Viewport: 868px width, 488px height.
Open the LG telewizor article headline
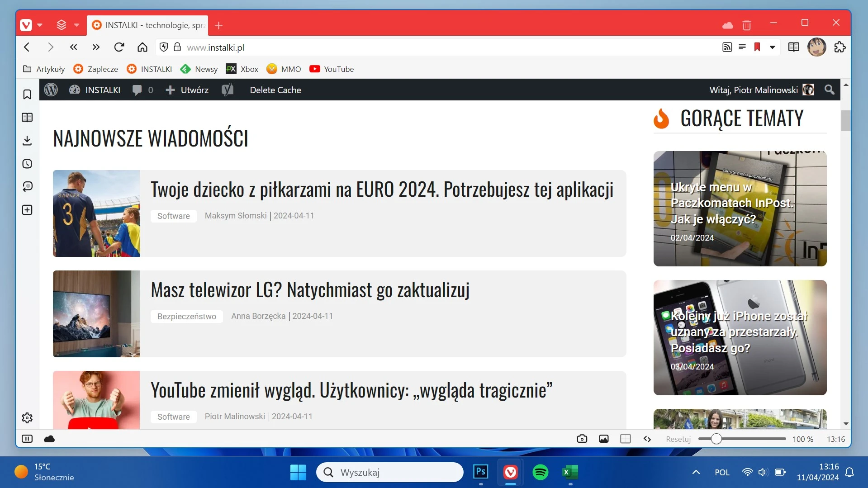[310, 290]
